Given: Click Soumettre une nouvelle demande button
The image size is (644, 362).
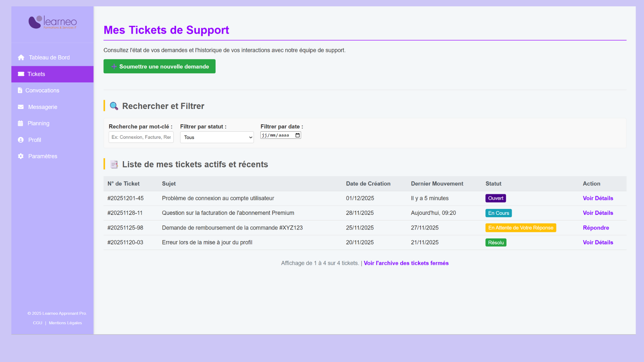Looking at the screenshot, I should click(x=159, y=66).
